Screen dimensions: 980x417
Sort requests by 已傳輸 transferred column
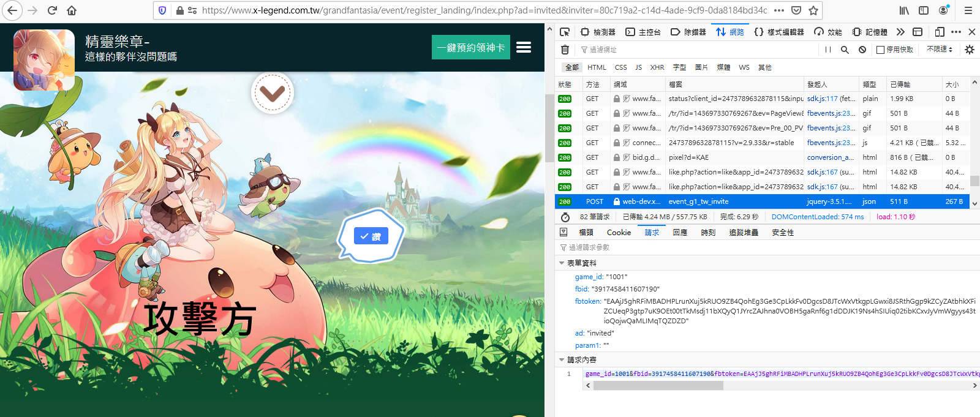[x=914, y=85]
